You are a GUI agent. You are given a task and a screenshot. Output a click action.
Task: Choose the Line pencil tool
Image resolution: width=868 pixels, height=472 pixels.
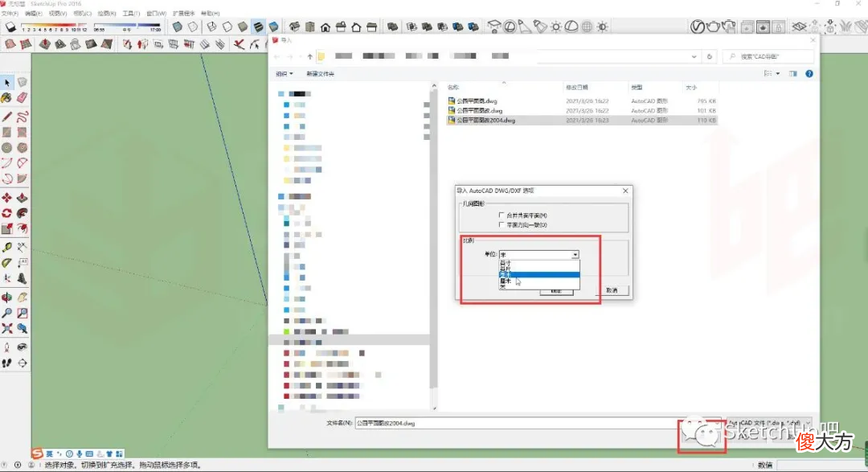6,117
